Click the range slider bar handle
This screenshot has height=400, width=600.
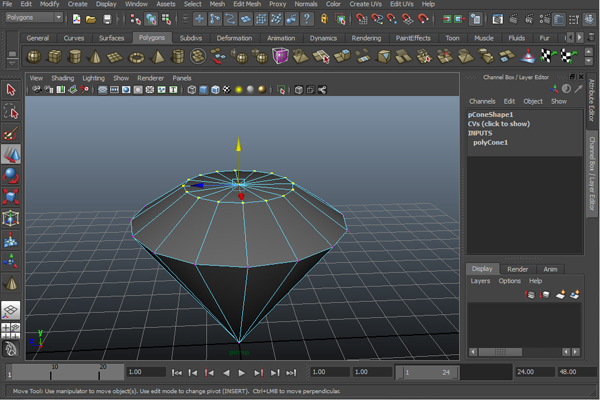[x=427, y=372]
